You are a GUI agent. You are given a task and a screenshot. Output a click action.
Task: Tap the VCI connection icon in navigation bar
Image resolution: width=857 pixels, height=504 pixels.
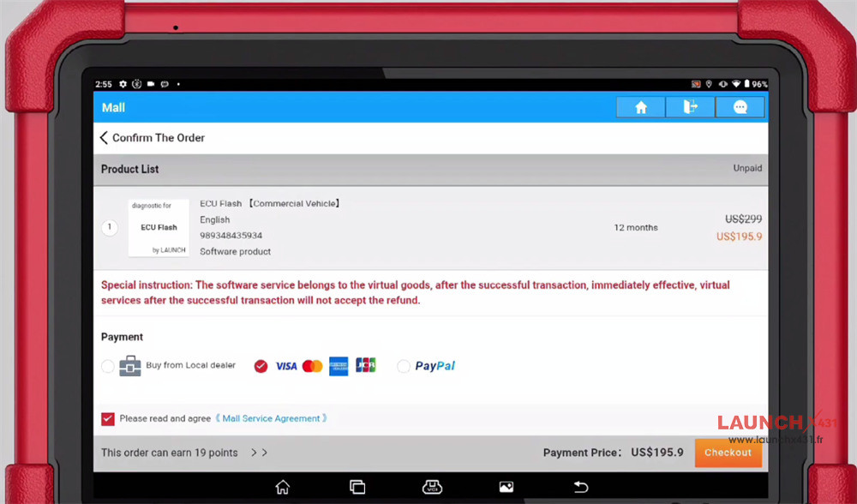click(433, 486)
